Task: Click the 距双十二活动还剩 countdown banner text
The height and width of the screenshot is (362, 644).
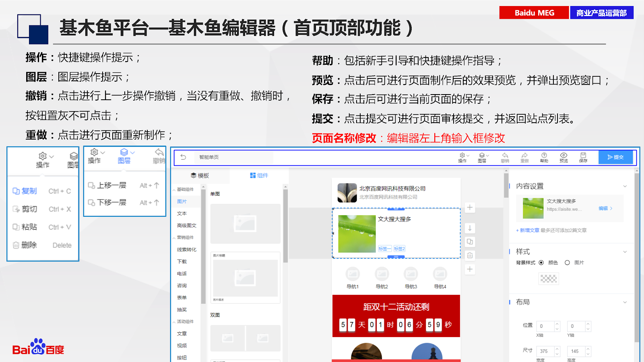Action: 396,307
